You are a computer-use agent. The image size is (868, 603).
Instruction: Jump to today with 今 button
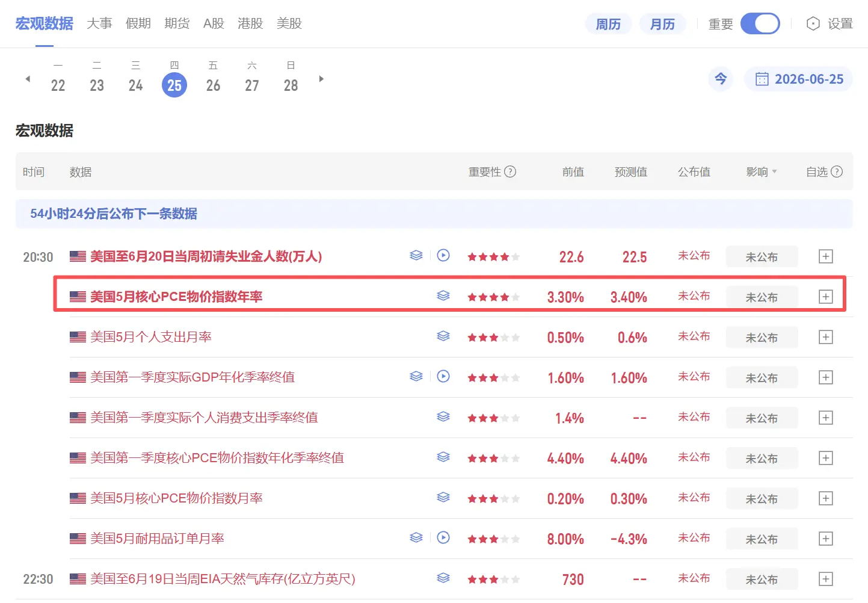[721, 79]
